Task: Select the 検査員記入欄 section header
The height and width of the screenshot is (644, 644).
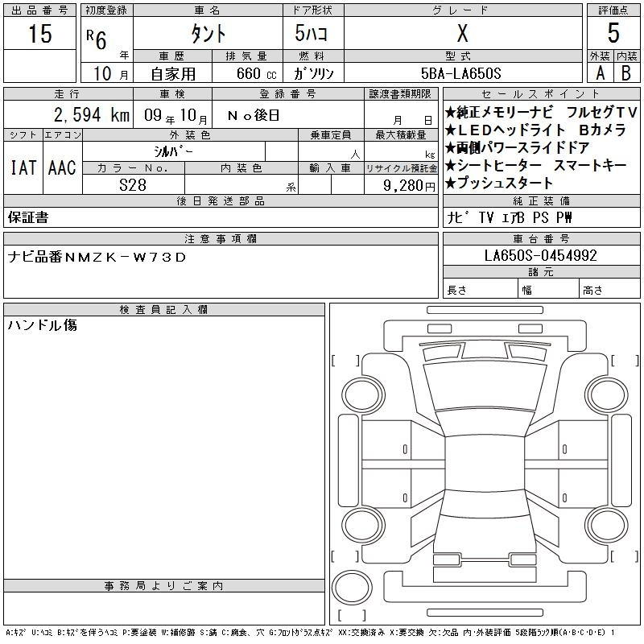Action: pos(164,310)
